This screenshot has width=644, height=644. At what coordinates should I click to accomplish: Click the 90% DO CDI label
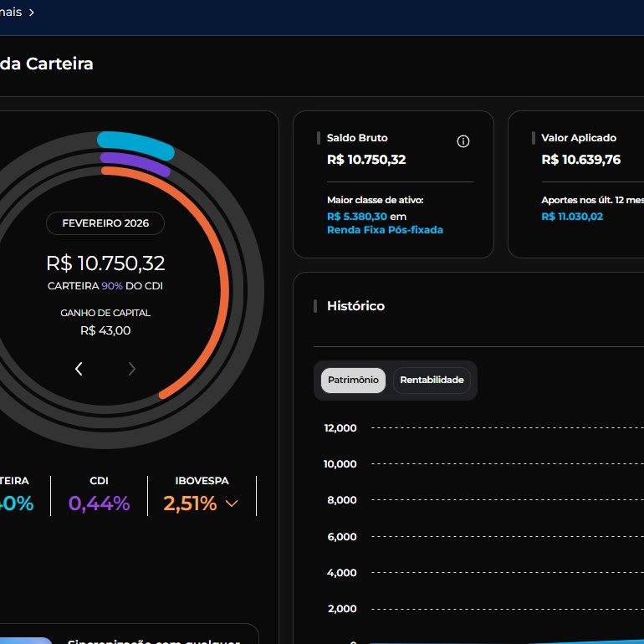point(132,286)
